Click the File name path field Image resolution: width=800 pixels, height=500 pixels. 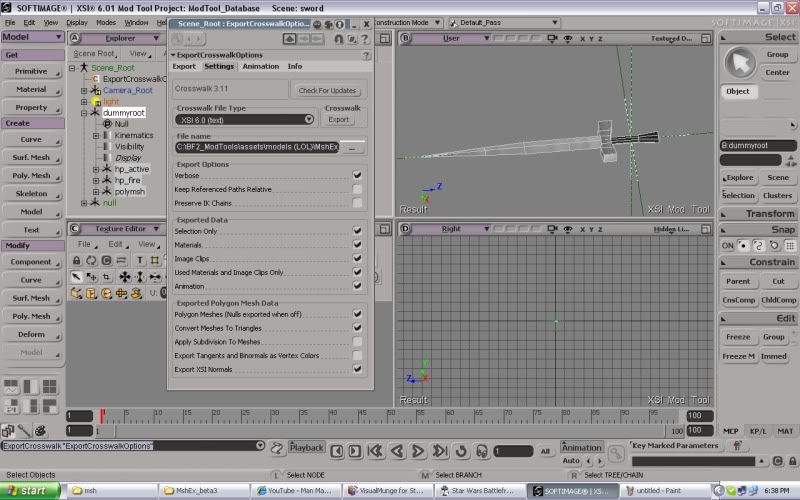(257, 147)
